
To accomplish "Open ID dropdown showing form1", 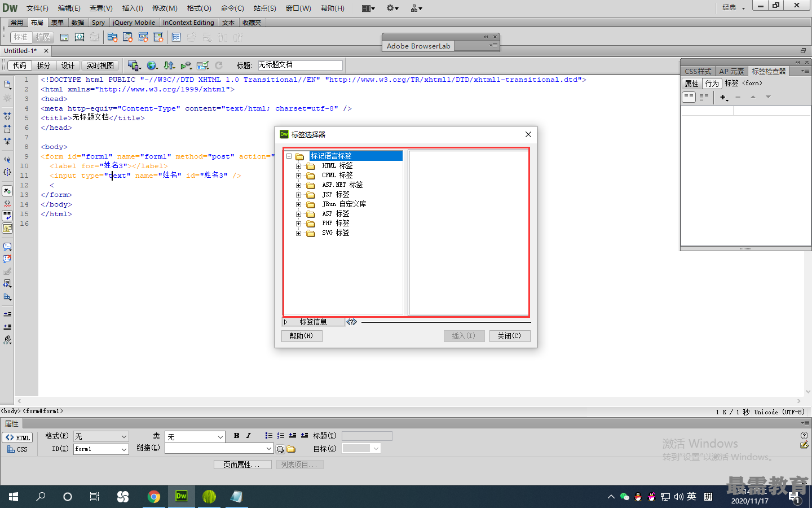I will pyautogui.click(x=101, y=449).
